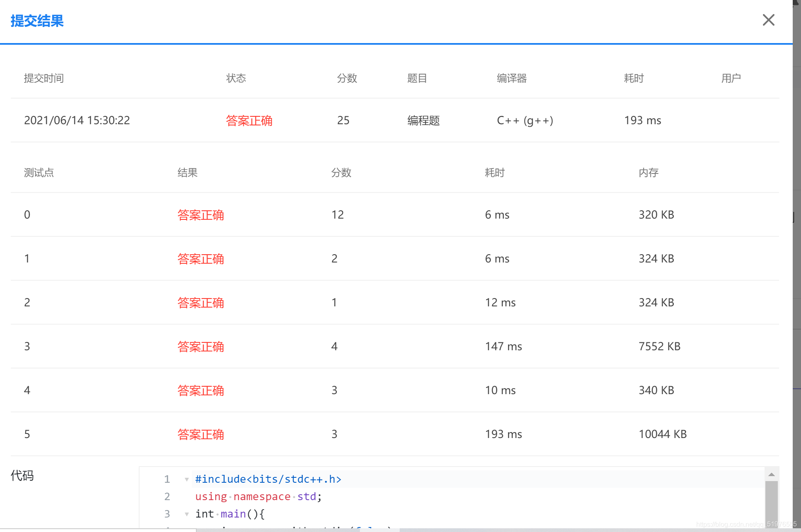Collapse code fold arrow on line 1
This screenshot has width=801, height=532.
click(187, 479)
